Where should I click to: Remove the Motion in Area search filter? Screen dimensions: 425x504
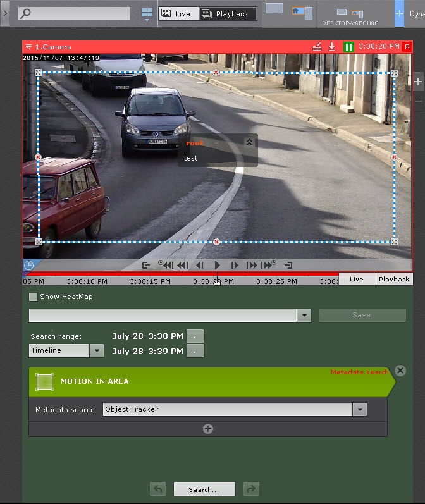point(400,371)
